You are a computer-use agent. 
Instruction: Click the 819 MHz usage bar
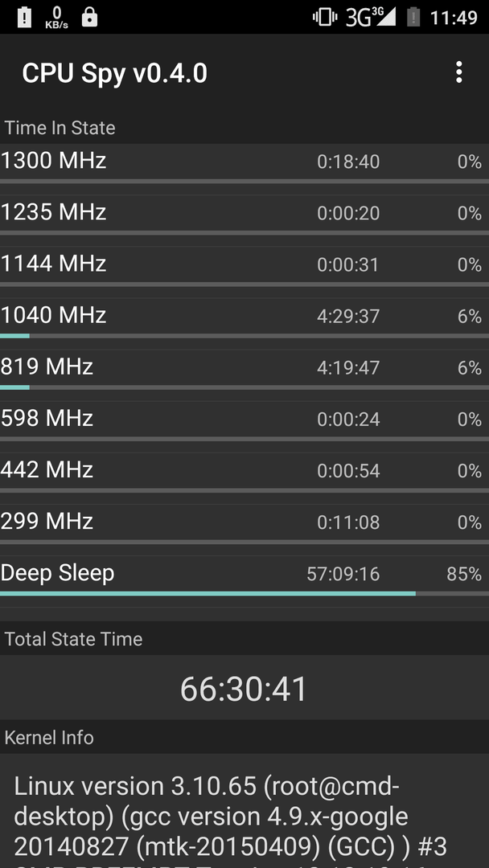[x=244, y=387]
